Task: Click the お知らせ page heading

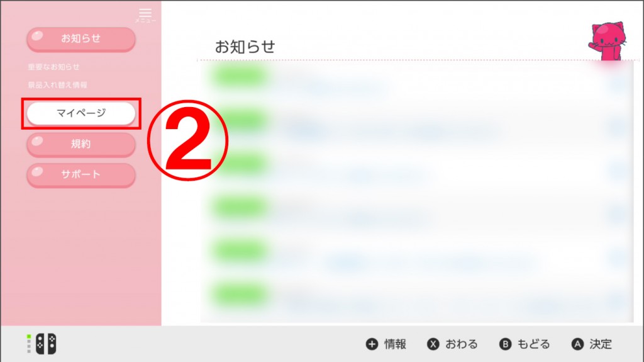Action: (x=245, y=47)
